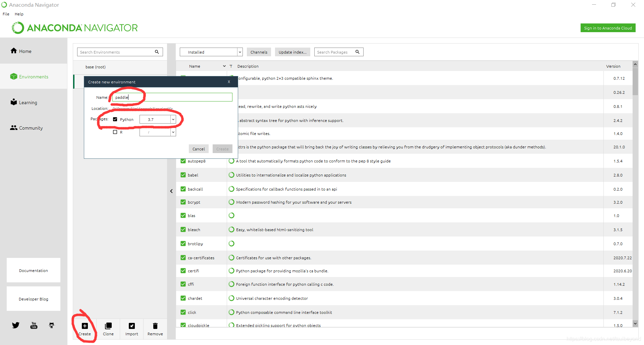The height and width of the screenshot is (345, 644).
Task: Click the T type column header
Action: [x=231, y=66]
